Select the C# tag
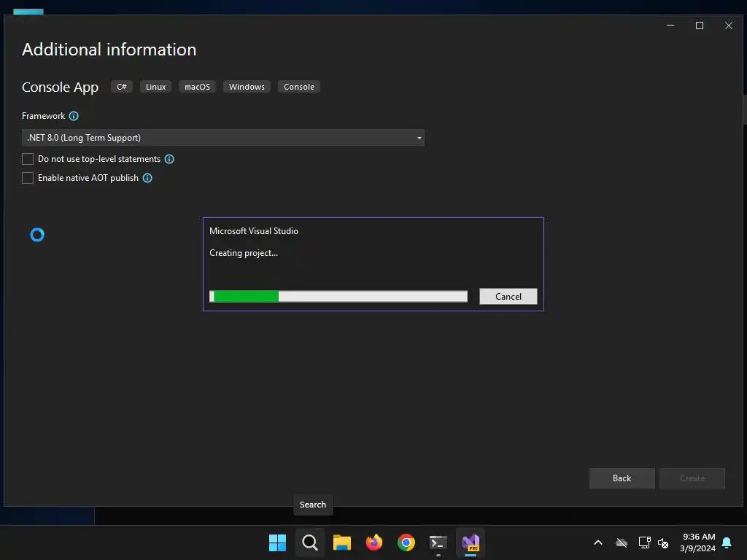The height and width of the screenshot is (560, 747). (x=122, y=87)
